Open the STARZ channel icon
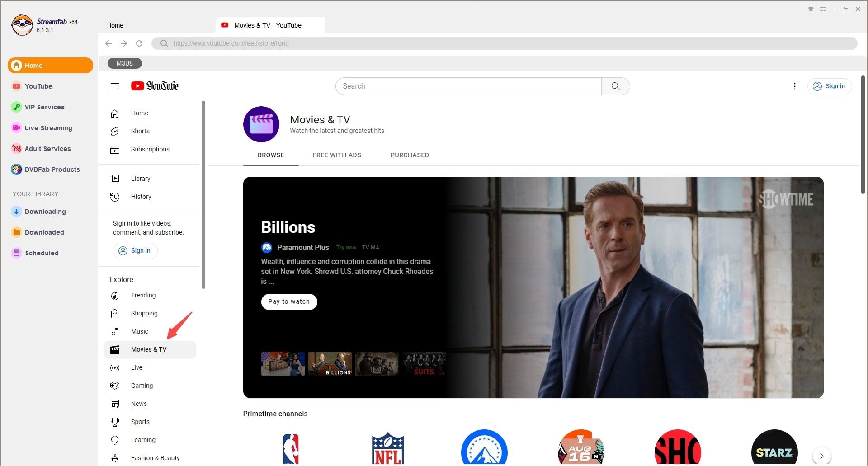This screenshot has height=466, width=868. point(774,448)
